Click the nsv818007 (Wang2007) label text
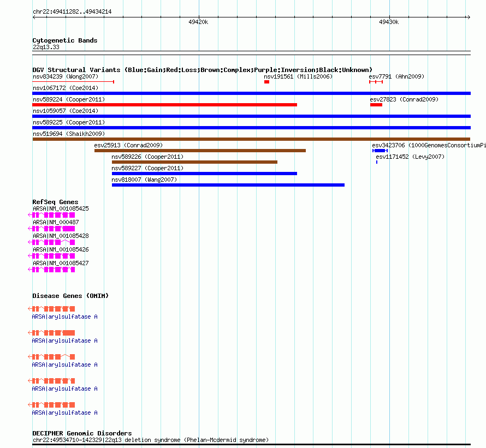 tap(144, 180)
